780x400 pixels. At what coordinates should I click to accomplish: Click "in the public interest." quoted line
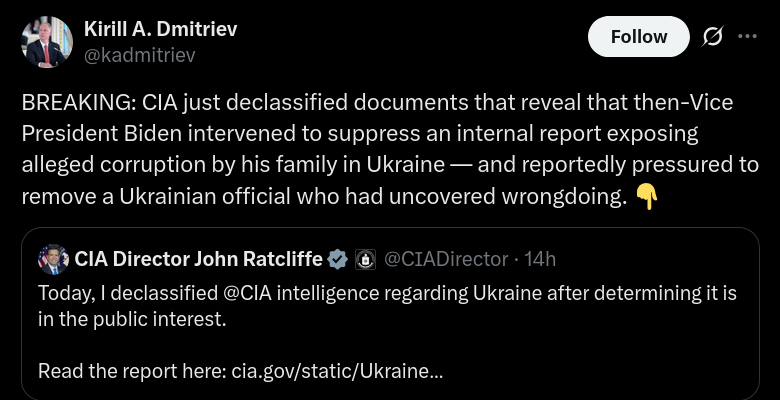tap(132, 319)
